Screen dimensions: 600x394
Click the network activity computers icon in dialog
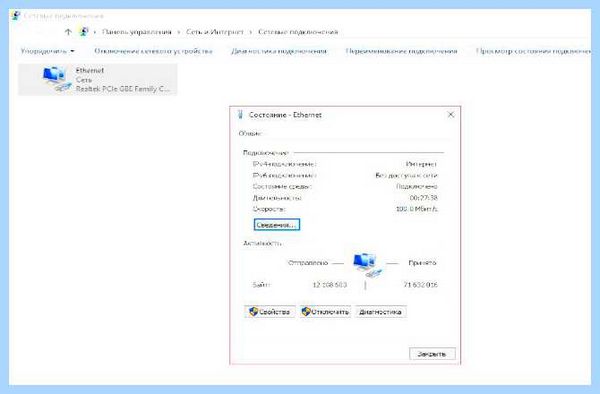[367, 264]
